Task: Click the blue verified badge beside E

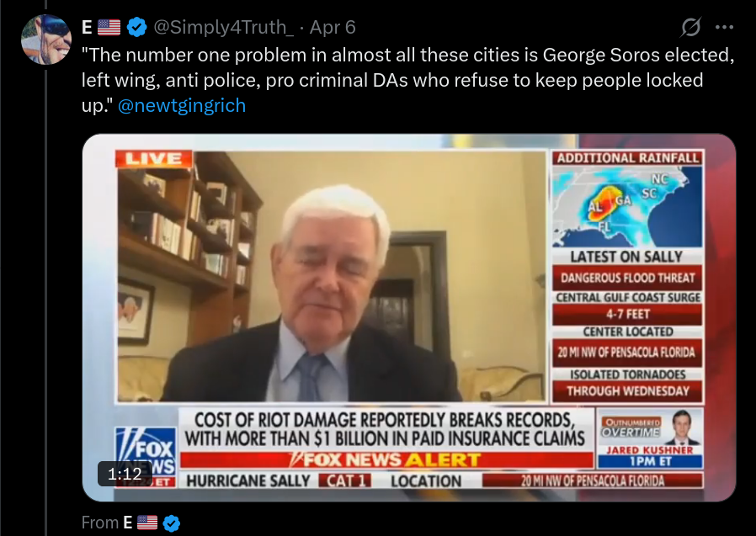Action: 137,27
